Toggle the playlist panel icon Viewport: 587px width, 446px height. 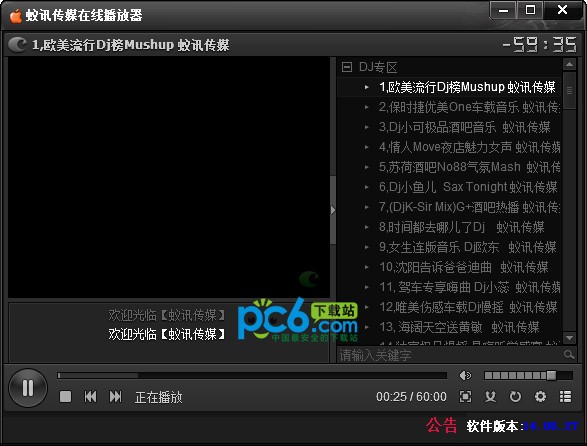pyautogui.click(x=565, y=397)
